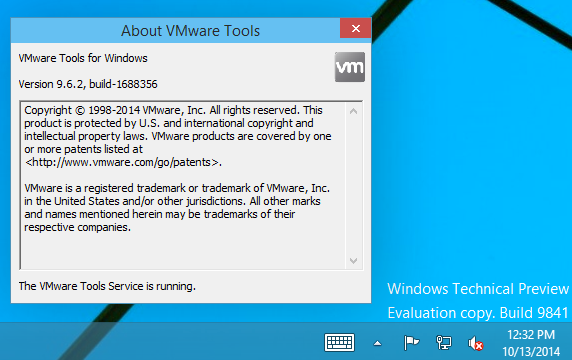572x360 pixels.
Task: Click the http://www.vmware.com/go/patents URL text
Action: [x=123, y=162]
